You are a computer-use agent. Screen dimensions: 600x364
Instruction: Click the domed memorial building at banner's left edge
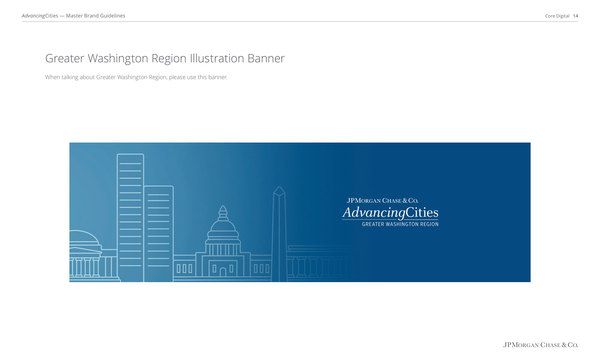click(93, 256)
